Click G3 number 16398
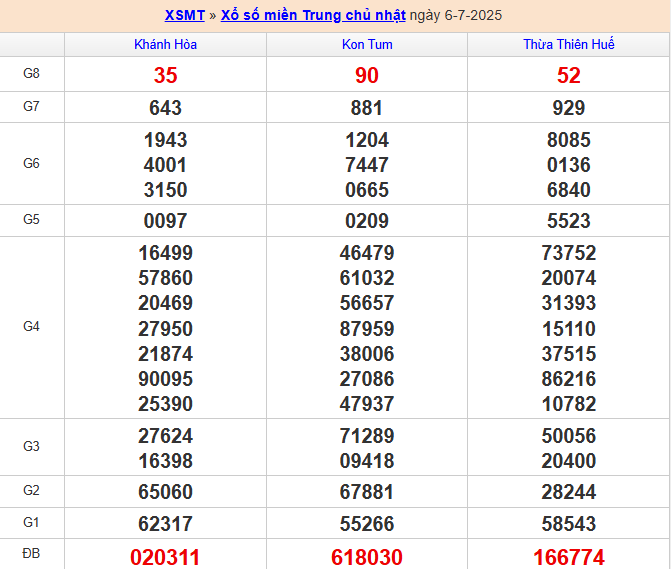The image size is (671, 569). [166, 461]
